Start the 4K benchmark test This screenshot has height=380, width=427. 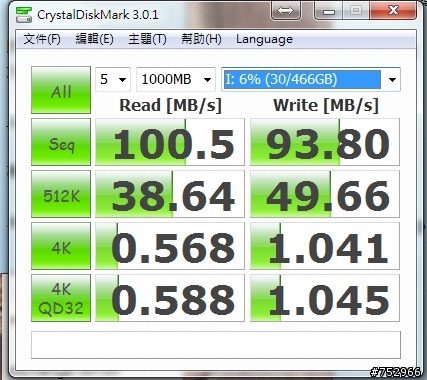pos(61,246)
